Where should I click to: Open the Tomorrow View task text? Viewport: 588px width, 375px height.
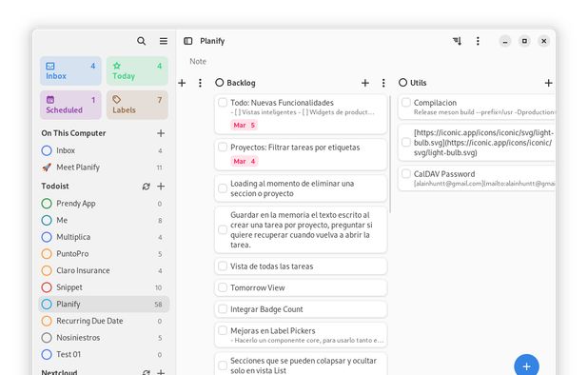coord(258,287)
